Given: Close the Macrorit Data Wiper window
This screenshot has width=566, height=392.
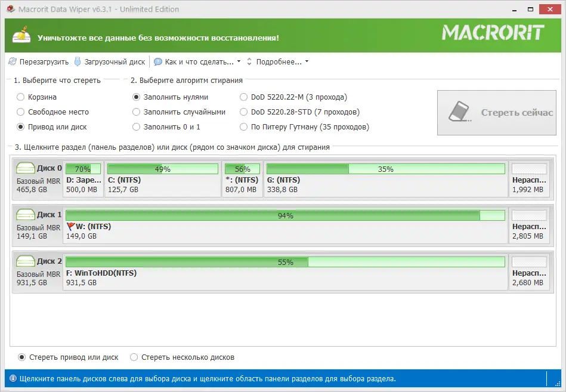Looking at the screenshot, I should coord(550,10).
